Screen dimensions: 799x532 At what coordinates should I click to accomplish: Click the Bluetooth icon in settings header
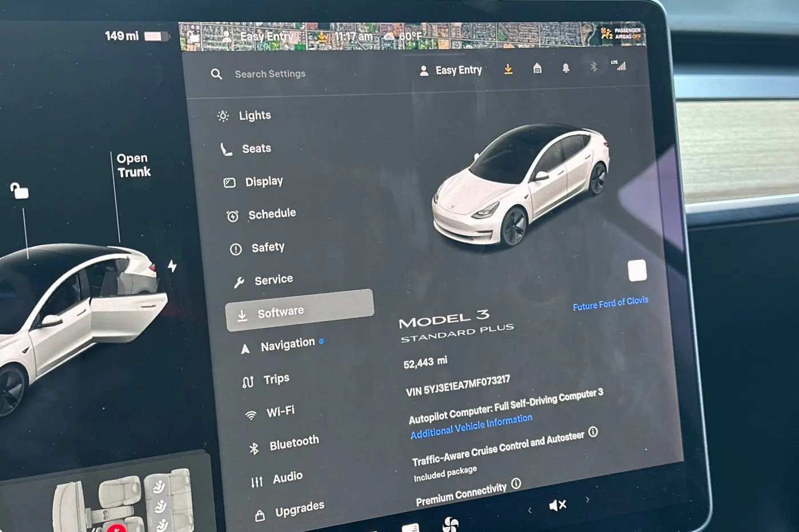pos(594,67)
